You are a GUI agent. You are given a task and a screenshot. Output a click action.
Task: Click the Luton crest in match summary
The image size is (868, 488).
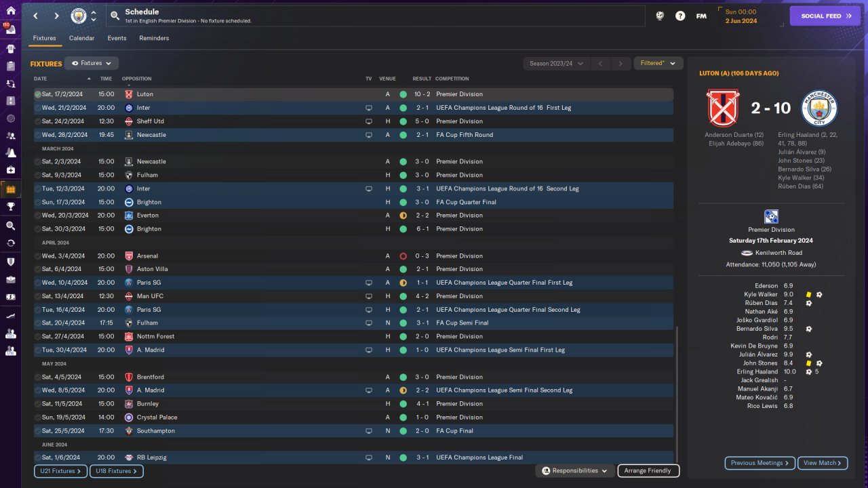[x=724, y=109]
